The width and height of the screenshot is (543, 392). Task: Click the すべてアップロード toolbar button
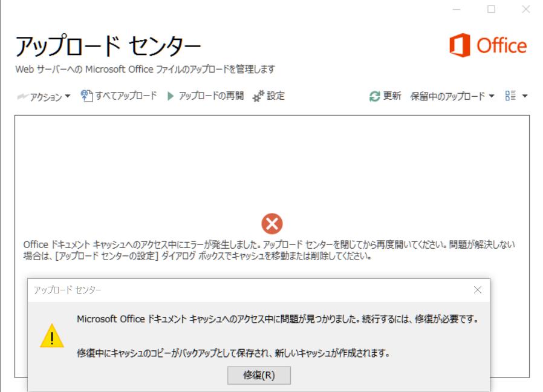(x=119, y=96)
